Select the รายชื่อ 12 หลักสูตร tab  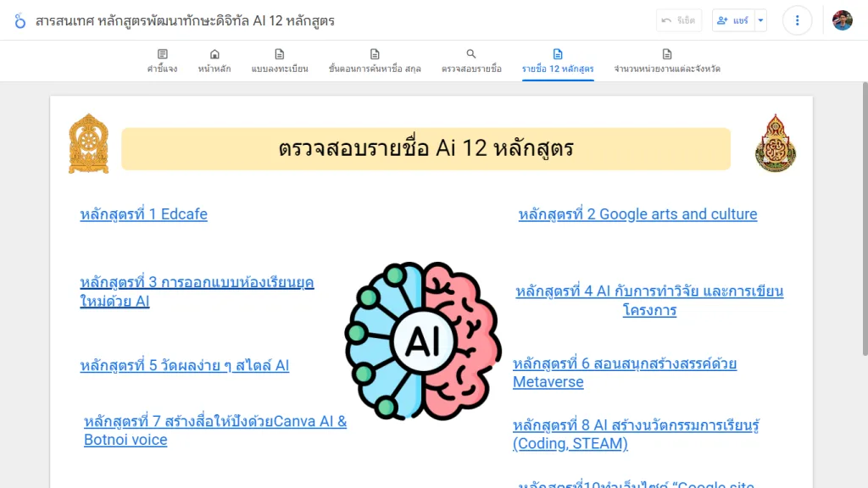pos(558,61)
